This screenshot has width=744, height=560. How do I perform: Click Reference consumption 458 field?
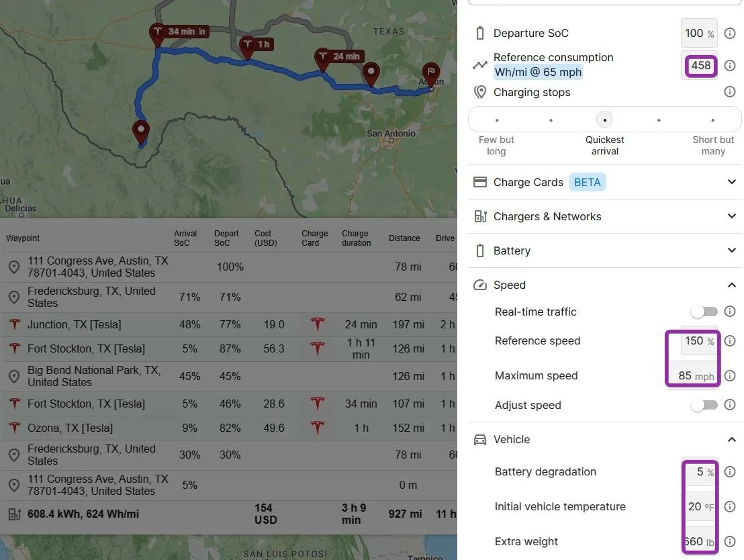701,66
